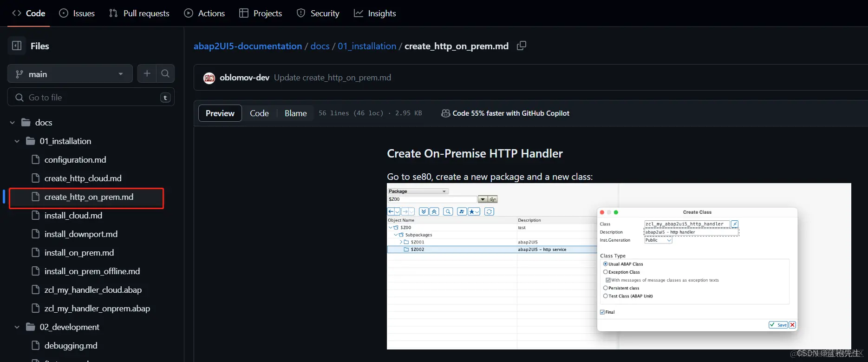This screenshot has height=362, width=868.
Task: Click the 01_installation breadcrumb link
Action: coord(367,46)
